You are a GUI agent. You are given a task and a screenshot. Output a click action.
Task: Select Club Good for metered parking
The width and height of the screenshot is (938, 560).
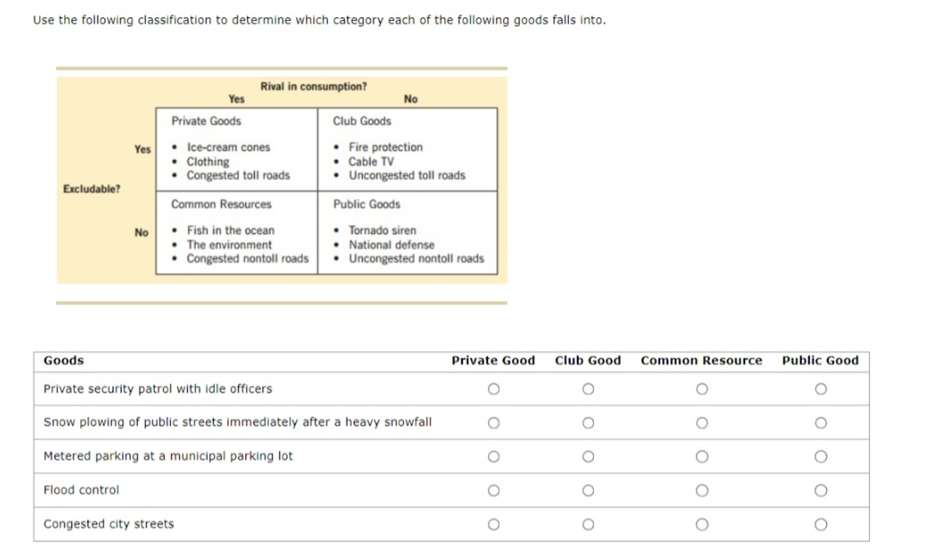point(588,457)
